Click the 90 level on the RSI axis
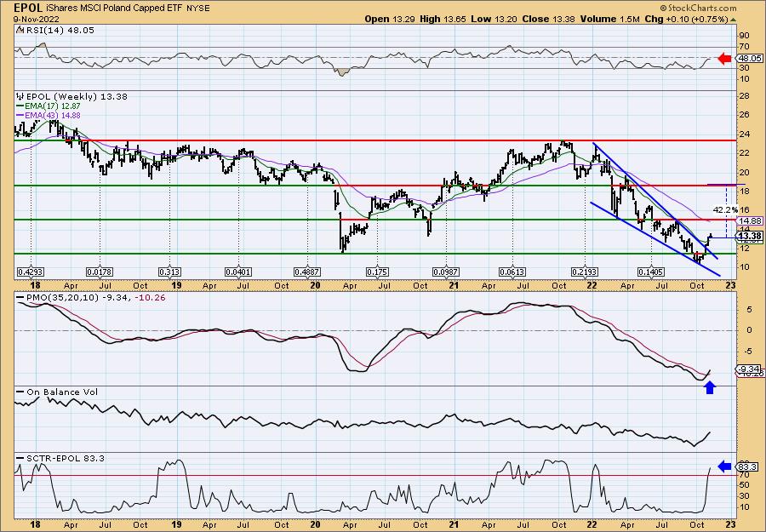 745,36
